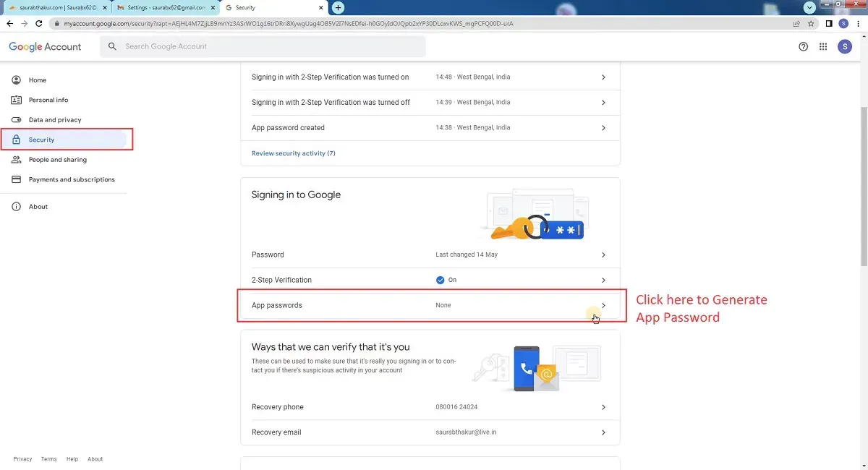Click the 2-Step Verification On checkmark
The height and width of the screenshot is (470, 868).
(x=441, y=280)
